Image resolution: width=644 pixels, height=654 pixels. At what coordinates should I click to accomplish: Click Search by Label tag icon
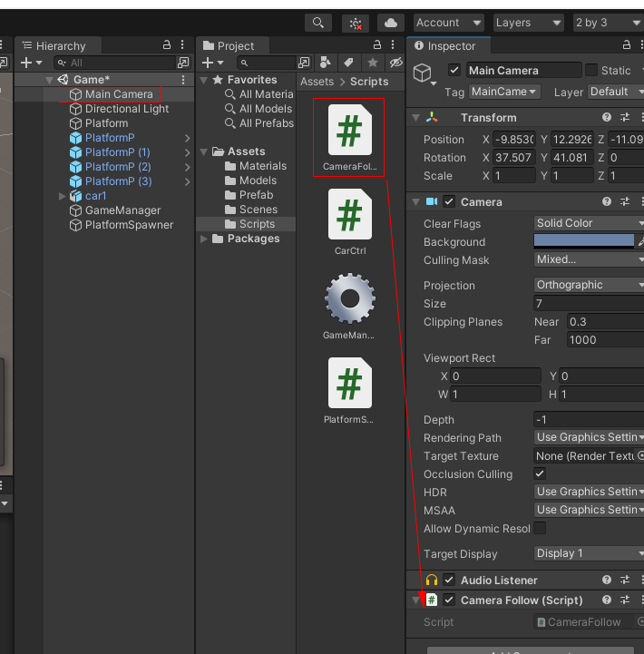[x=348, y=63]
